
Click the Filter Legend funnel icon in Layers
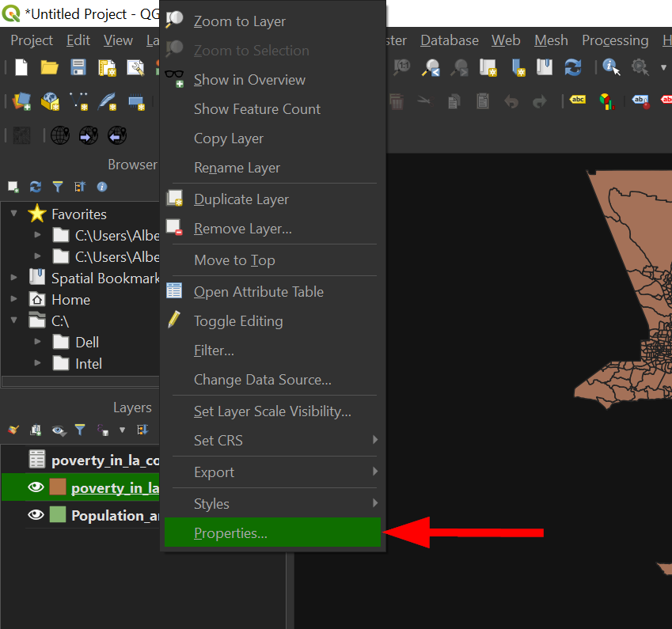[80, 430]
